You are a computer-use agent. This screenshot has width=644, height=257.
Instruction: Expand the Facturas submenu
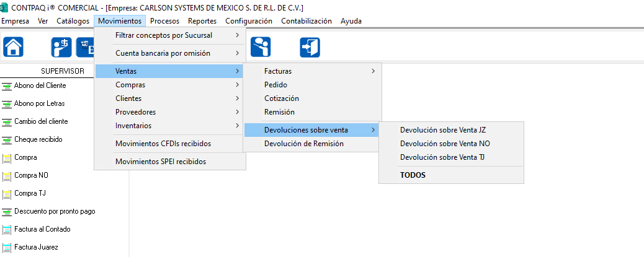313,71
